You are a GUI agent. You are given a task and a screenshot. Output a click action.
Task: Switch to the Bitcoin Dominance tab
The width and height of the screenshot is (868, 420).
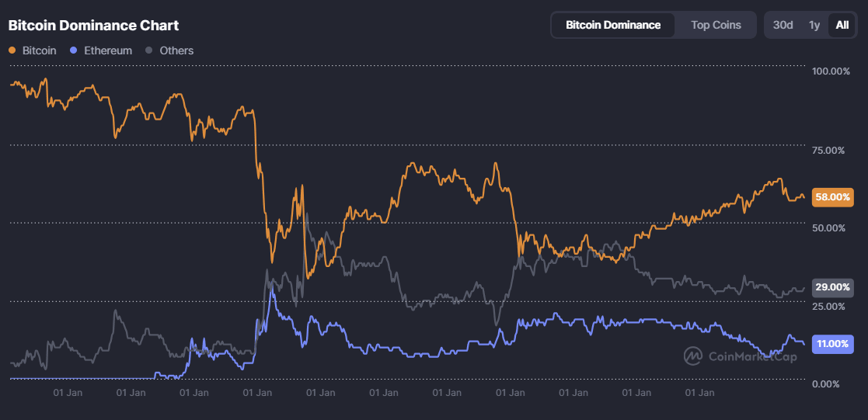[x=613, y=25]
